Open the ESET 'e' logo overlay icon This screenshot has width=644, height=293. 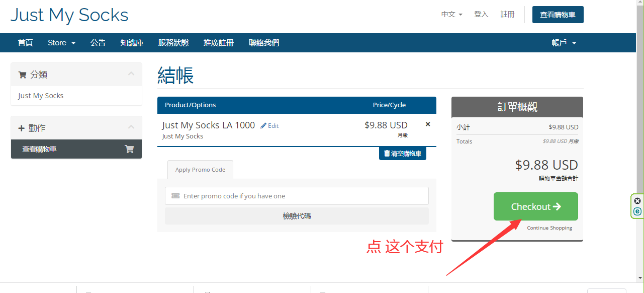pos(636,212)
